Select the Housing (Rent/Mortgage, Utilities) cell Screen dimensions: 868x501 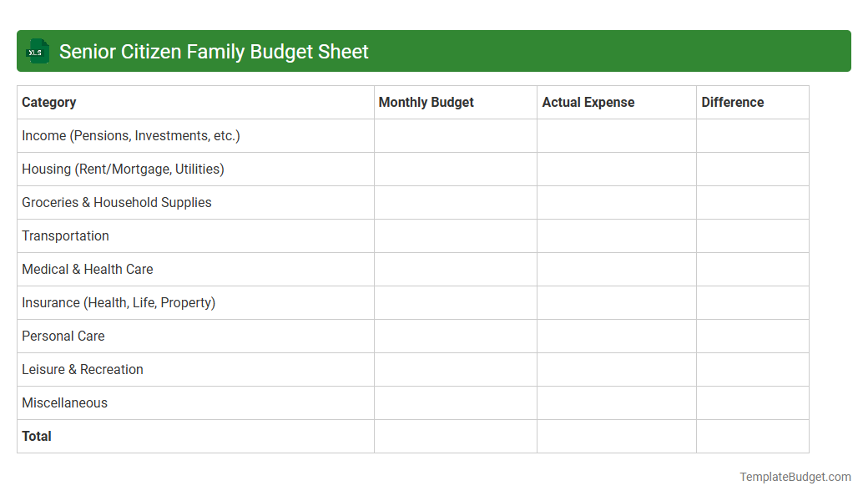pyautogui.click(x=123, y=169)
